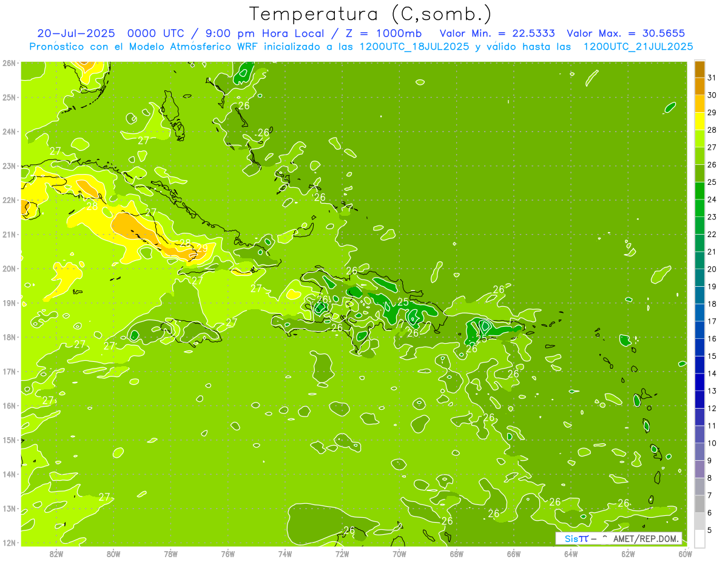Click the gray legend band between 7 and 8
Screen dimensions: 728x562
[699, 486]
